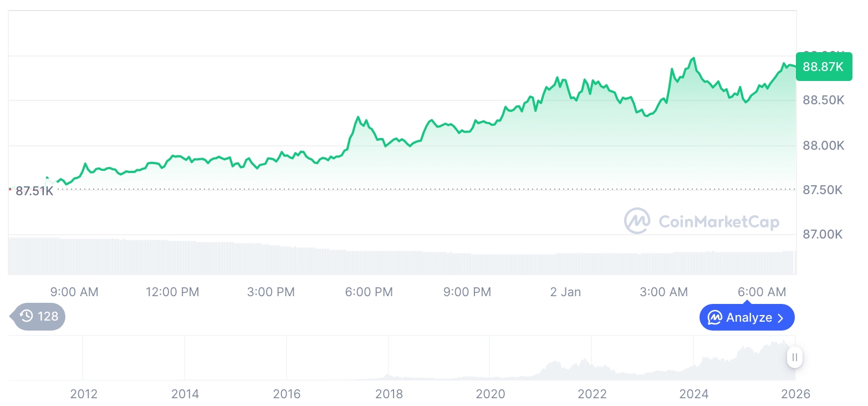Click the 87.51K opening price label

pyautogui.click(x=34, y=191)
